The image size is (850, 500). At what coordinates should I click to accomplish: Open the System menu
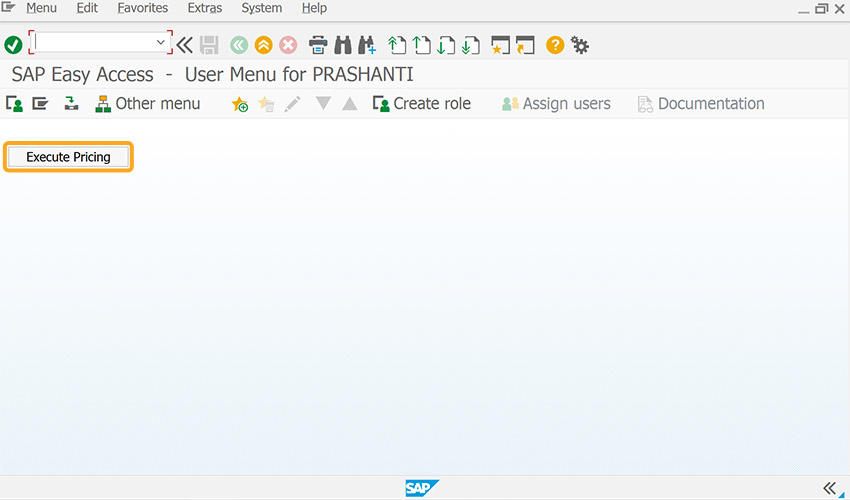tap(262, 8)
